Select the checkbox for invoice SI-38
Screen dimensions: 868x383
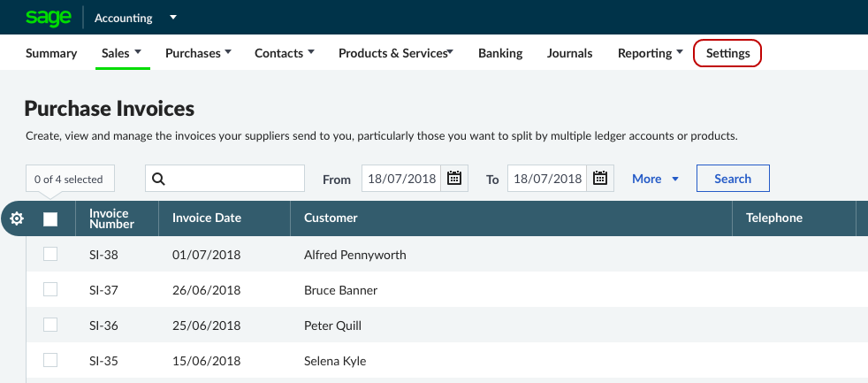(50, 255)
